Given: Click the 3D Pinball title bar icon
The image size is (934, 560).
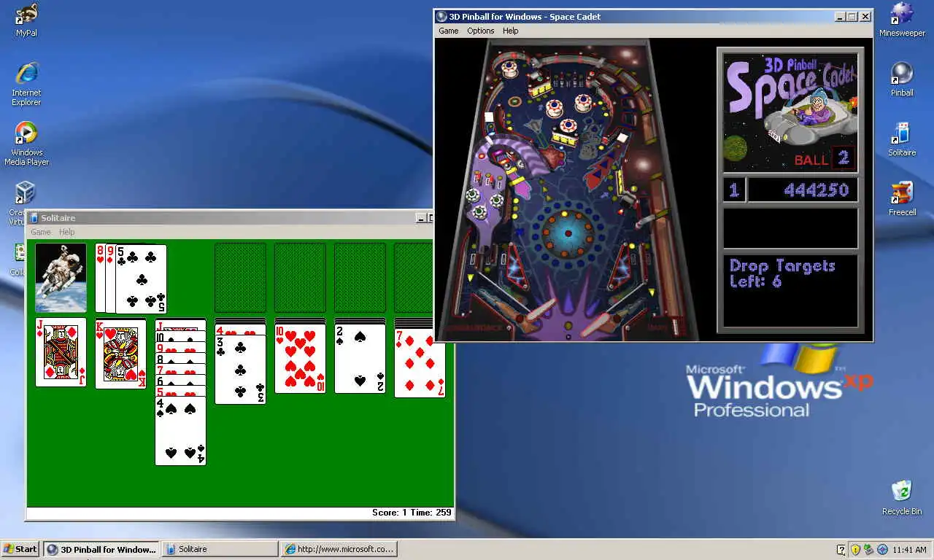Looking at the screenshot, I should [x=441, y=17].
